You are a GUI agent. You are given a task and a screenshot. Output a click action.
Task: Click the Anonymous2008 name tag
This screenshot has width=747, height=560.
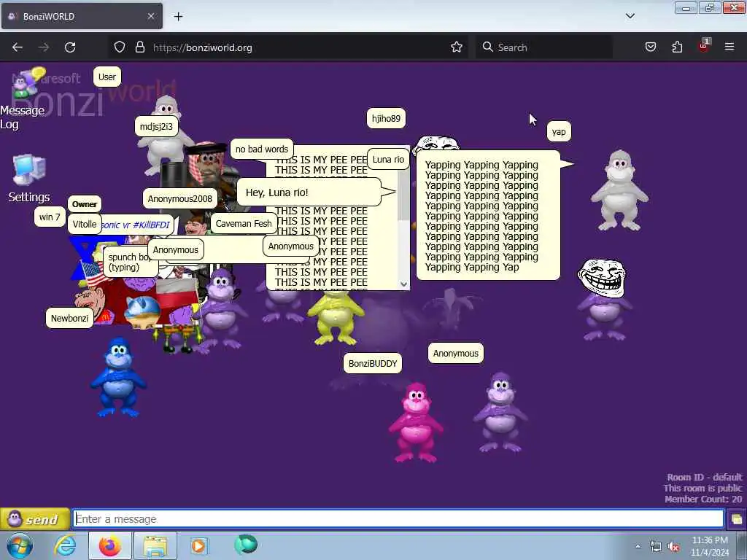[x=179, y=198]
